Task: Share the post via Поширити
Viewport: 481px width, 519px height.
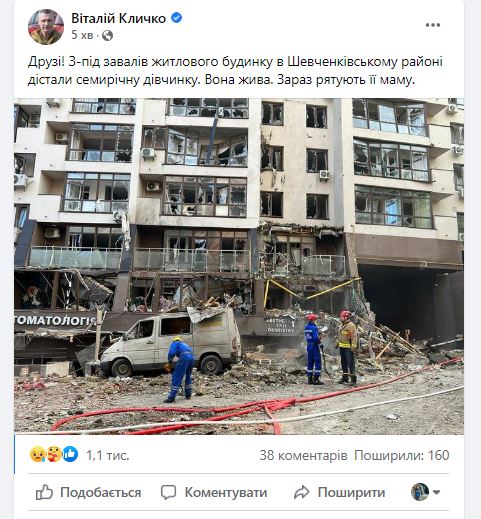Action: click(x=339, y=492)
